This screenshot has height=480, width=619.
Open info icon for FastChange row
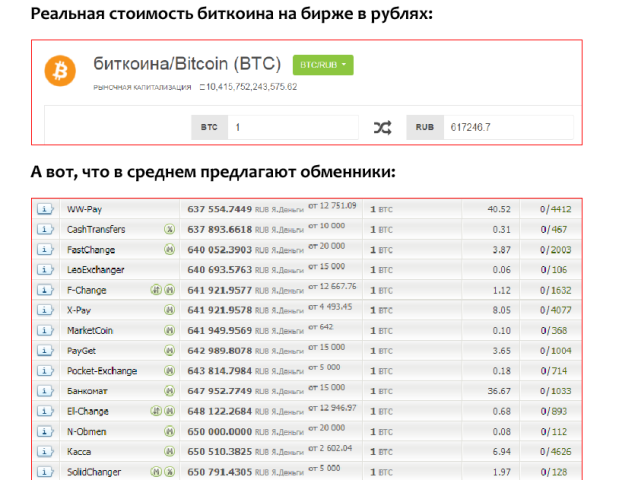(x=45, y=249)
